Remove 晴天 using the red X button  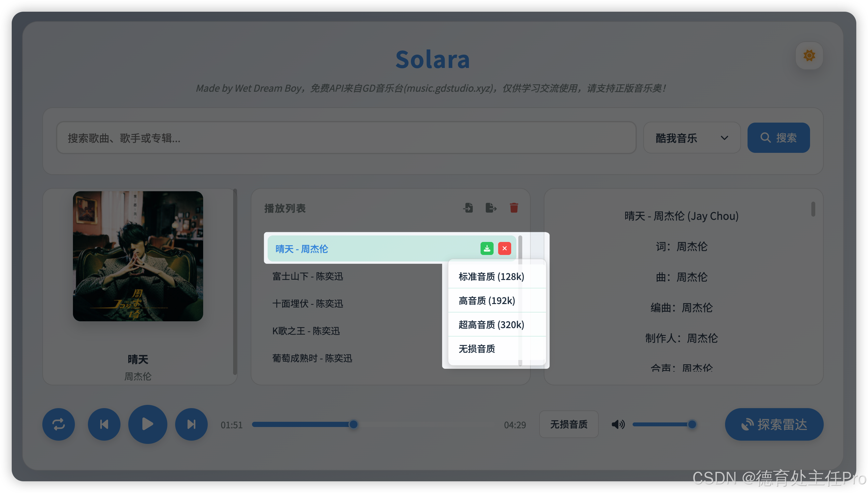click(505, 248)
